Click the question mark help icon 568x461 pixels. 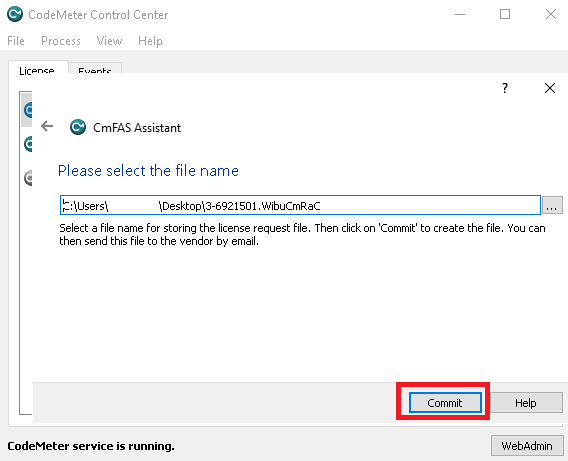(x=505, y=88)
